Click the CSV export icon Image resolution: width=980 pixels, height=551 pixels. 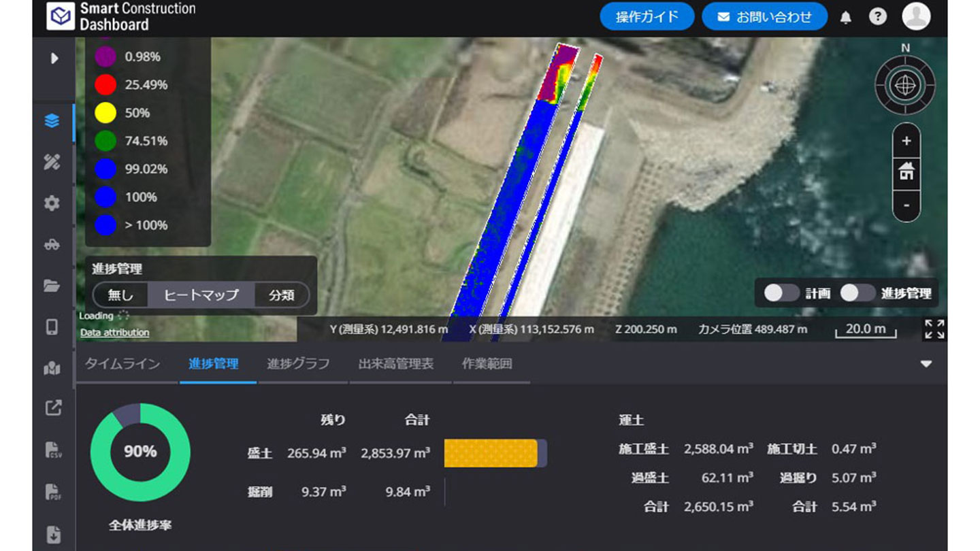(52, 450)
